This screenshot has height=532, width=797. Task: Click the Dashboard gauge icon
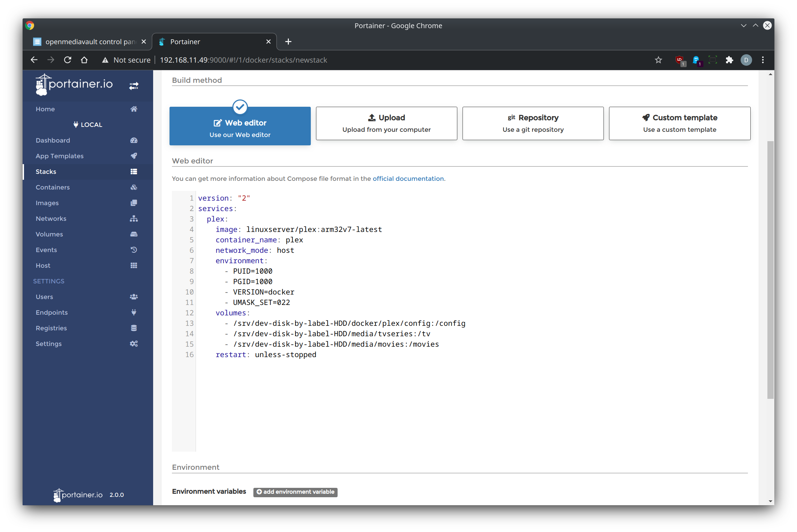[x=134, y=140]
